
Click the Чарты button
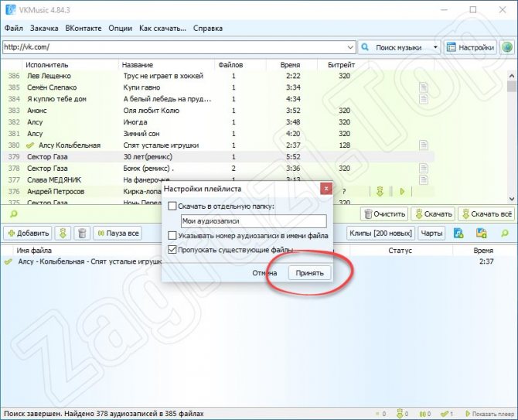coord(431,234)
